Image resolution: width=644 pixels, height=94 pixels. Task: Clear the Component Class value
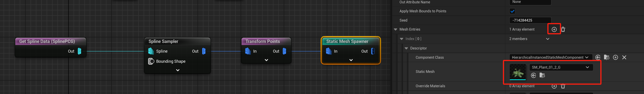coord(624,57)
